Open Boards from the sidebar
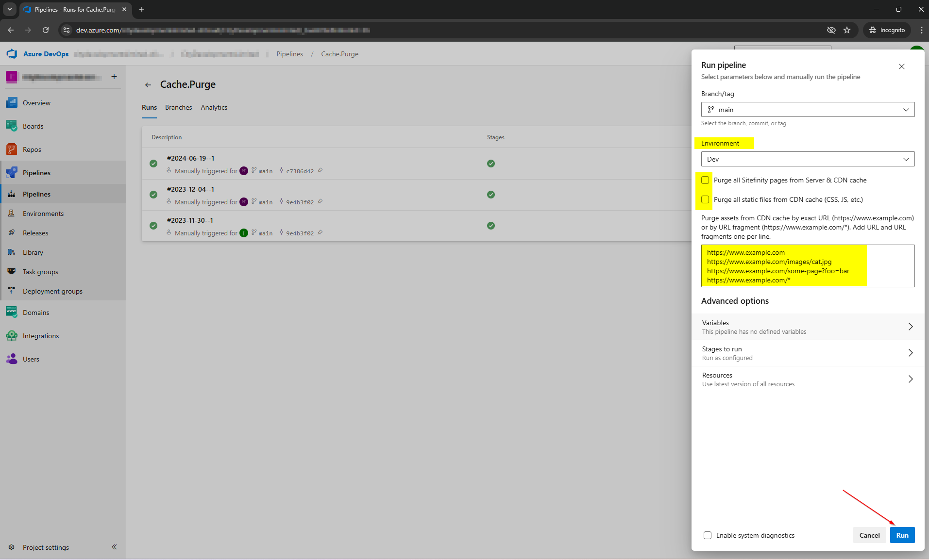 click(x=33, y=126)
